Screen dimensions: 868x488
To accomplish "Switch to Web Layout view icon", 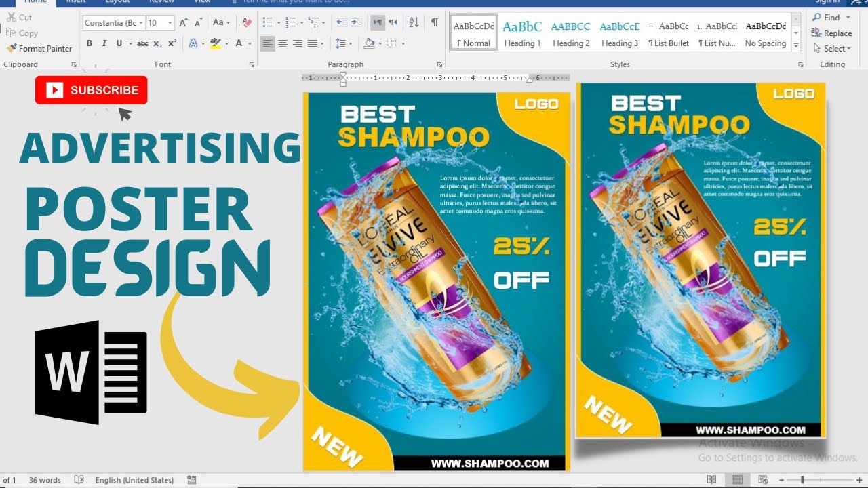I will point(763,480).
